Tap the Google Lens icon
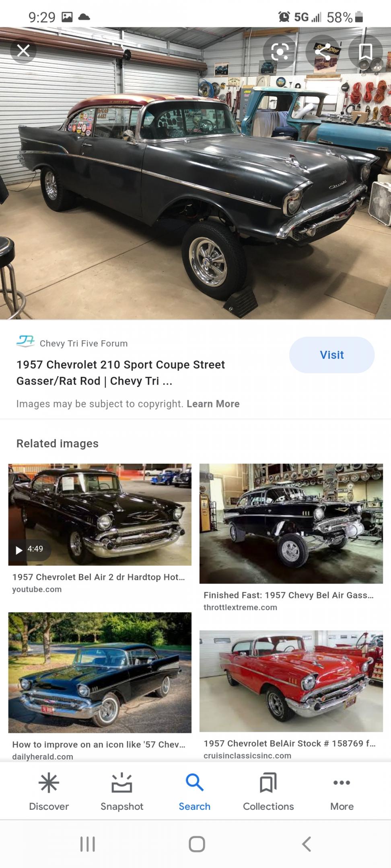This screenshot has height=868, width=391. click(280, 51)
